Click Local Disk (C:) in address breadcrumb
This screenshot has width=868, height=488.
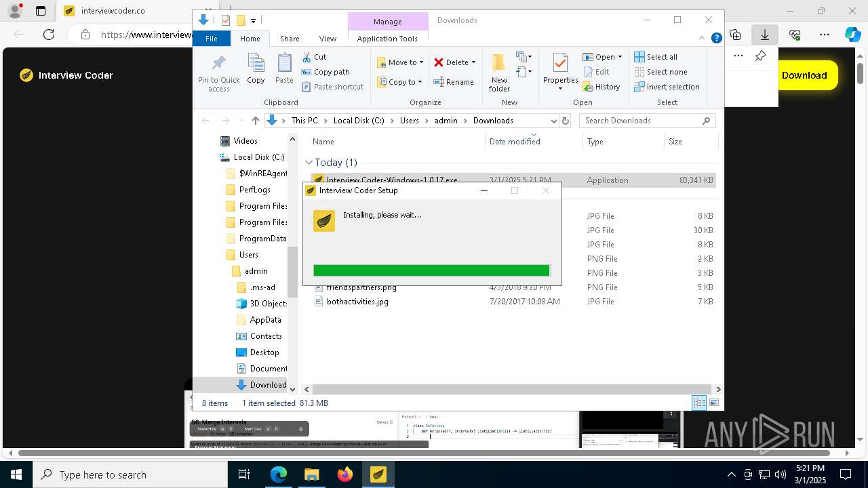(359, 121)
